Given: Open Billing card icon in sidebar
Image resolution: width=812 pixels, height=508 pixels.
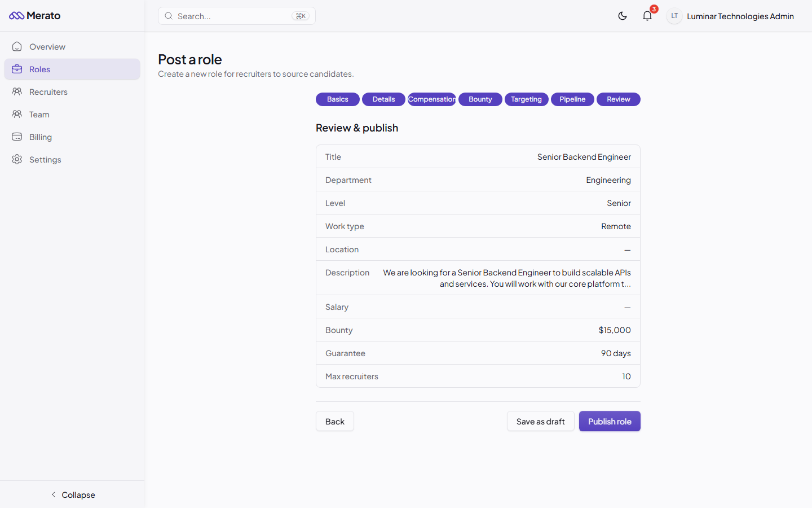Looking at the screenshot, I should pos(17,137).
